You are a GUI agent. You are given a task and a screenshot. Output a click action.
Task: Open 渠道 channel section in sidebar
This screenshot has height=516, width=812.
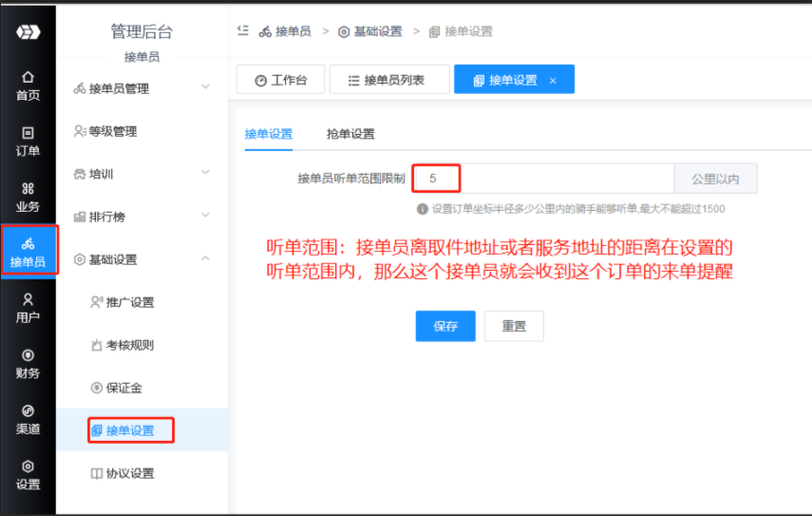tap(28, 418)
